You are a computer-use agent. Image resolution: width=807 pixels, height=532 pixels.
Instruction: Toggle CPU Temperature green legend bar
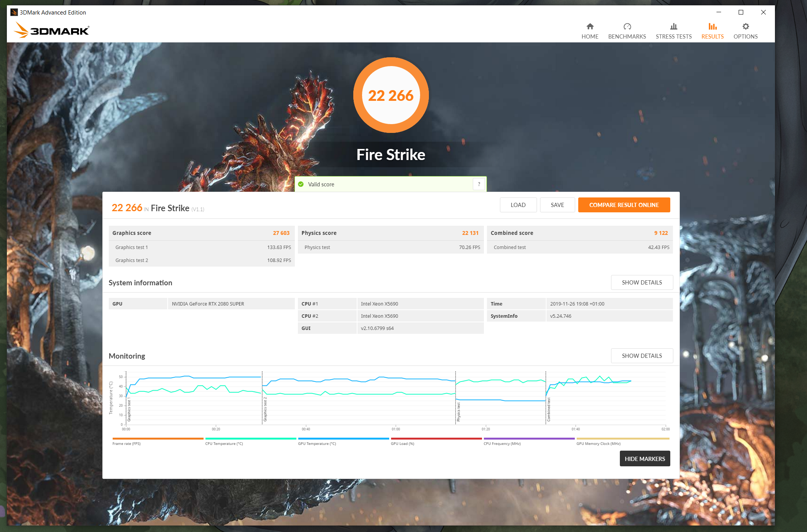click(x=251, y=438)
